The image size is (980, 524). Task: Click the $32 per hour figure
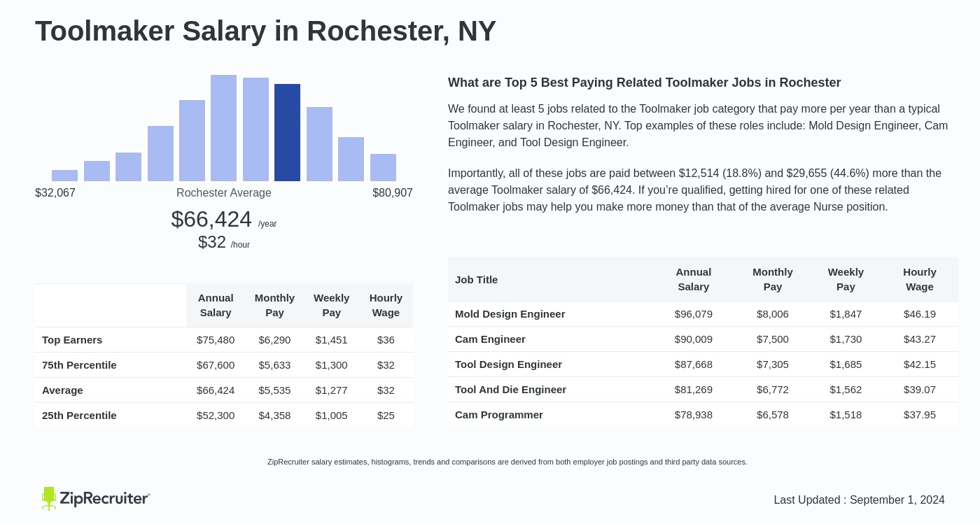click(224, 242)
